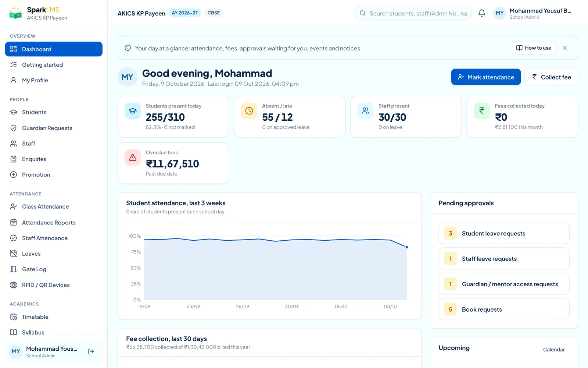Click the Syllabus book icon
This screenshot has width=588, height=368.
pos(14,332)
